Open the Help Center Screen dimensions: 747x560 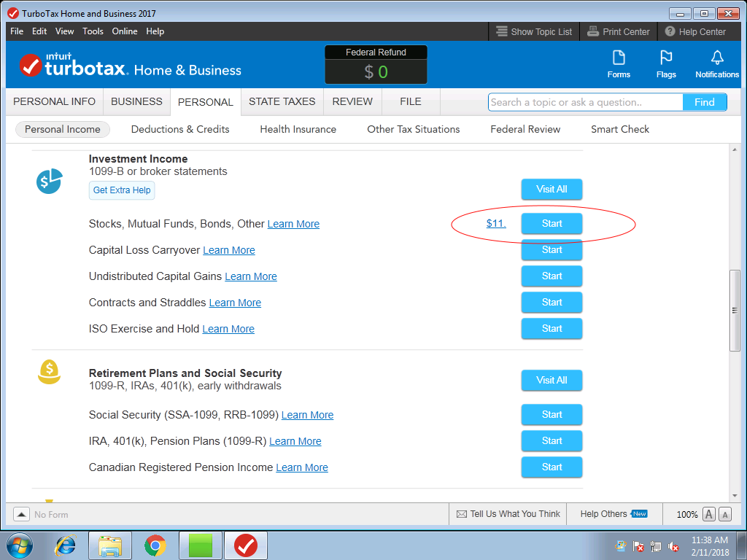tap(695, 31)
